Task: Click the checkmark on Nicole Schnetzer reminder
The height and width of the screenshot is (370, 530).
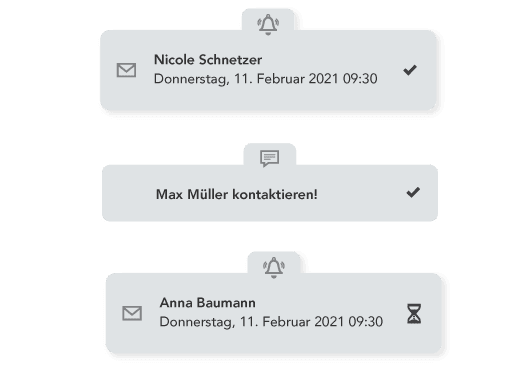Action: 410,70
